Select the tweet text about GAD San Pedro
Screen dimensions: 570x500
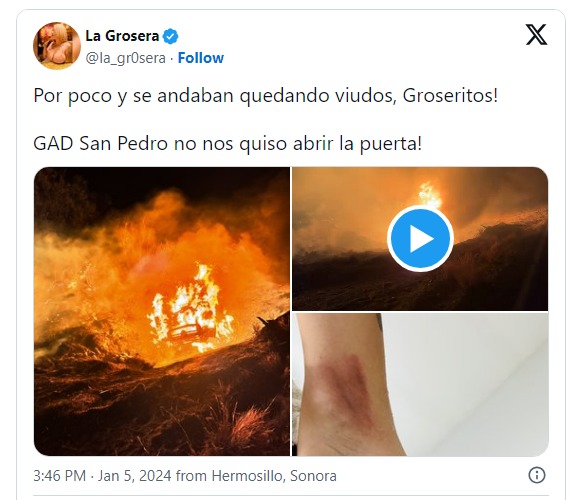[x=228, y=144]
